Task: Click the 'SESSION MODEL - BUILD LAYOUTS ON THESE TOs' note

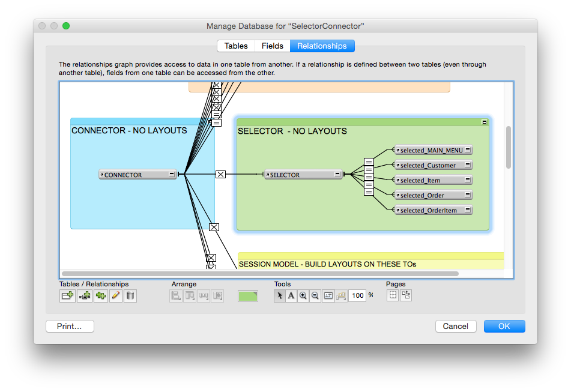Action: coord(328,264)
